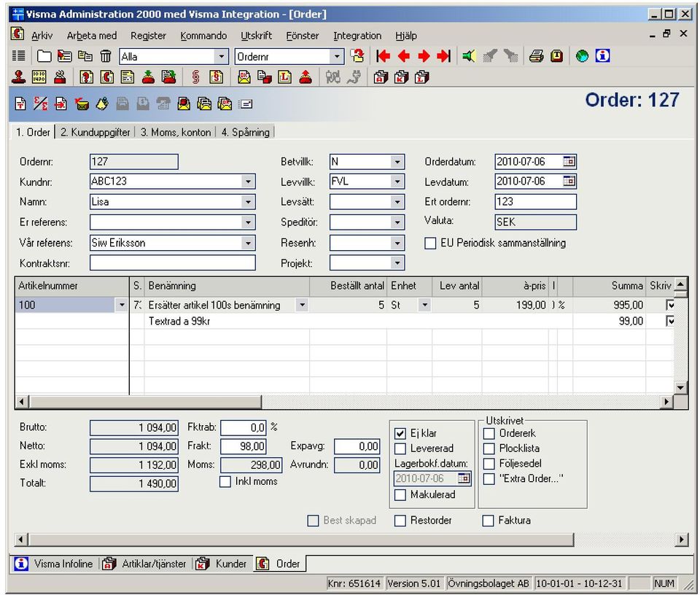Open the register box icon marked L
The image size is (700, 595).
pos(422,77)
